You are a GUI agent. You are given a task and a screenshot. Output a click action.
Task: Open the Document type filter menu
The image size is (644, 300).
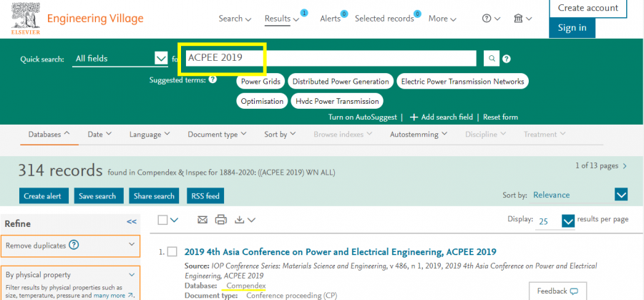coord(217,134)
